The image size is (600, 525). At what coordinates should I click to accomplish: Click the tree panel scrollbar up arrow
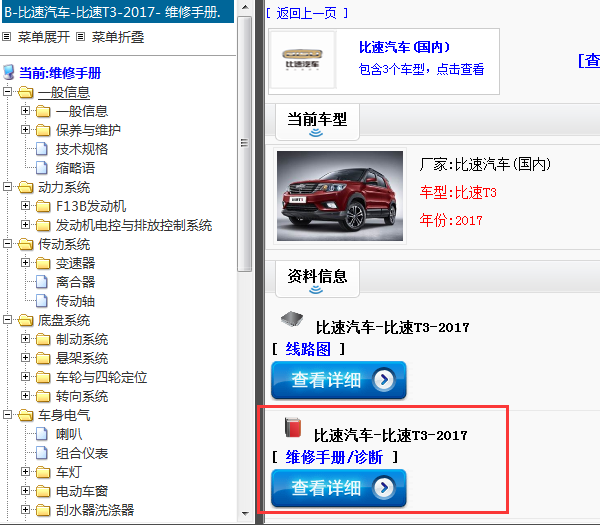tap(245, 7)
